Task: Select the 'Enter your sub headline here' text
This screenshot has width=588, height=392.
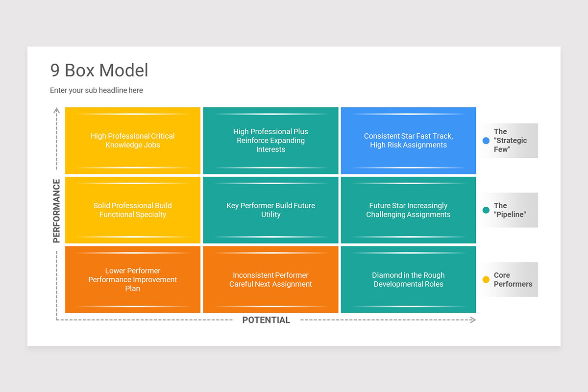Action: coord(96,90)
